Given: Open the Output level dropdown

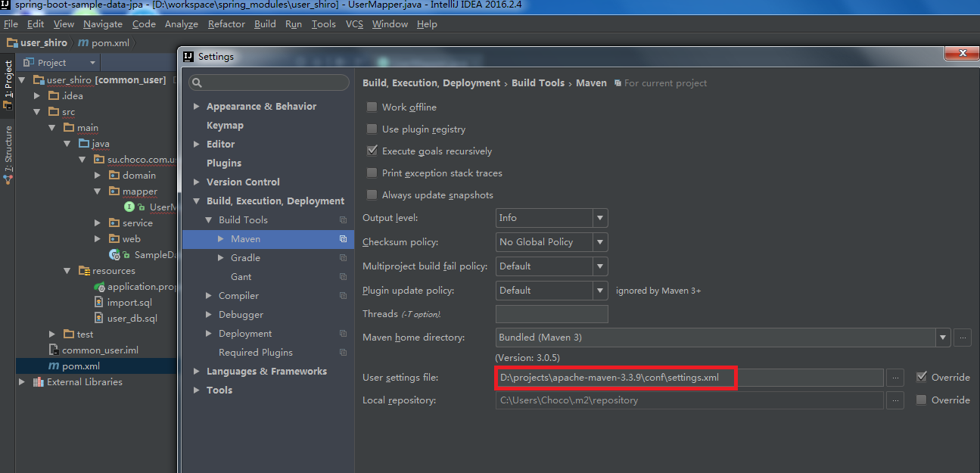Looking at the screenshot, I should (600, 218).
